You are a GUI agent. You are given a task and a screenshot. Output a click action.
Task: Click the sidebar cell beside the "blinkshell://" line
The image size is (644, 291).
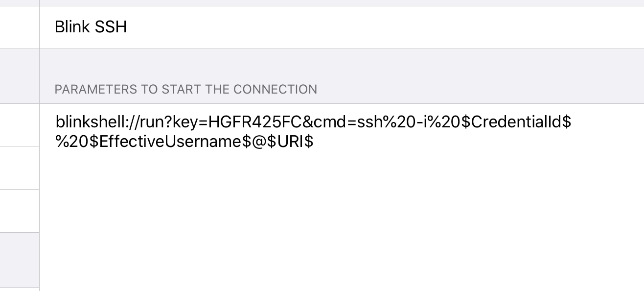point(20,125)
